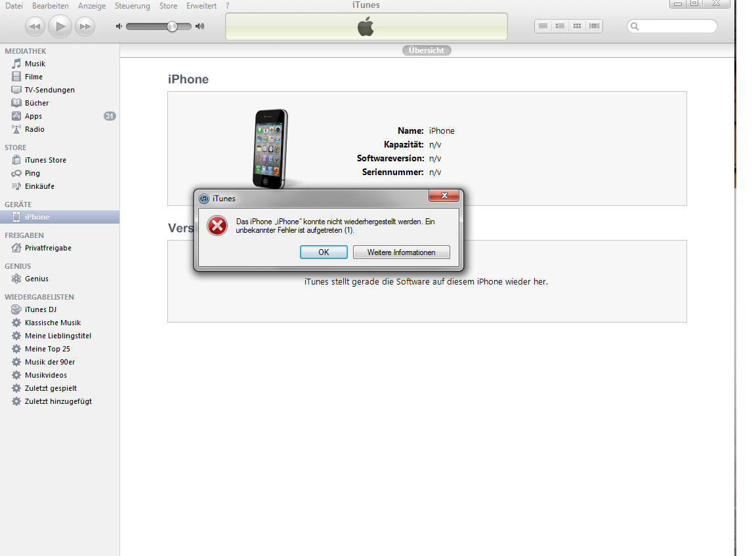The image size is (756, 556).
Task: Click the Play button
Action: pyautogui.click(x=60, y=26)
